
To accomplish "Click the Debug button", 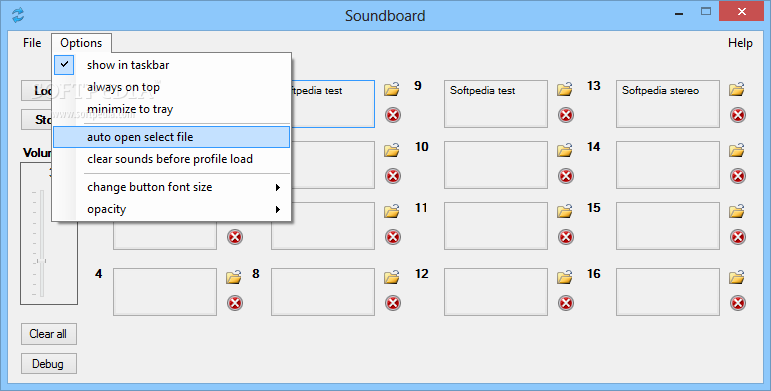I will coord(48,364).
